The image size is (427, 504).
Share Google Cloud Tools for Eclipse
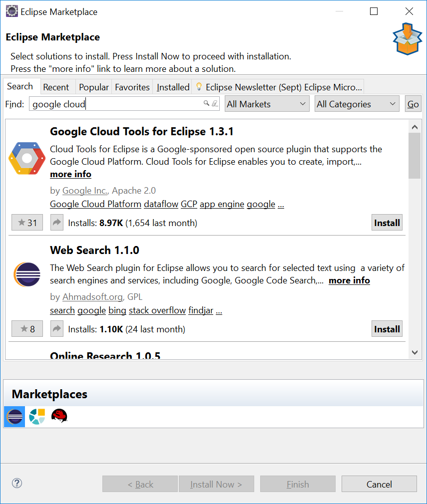[56, 223]
